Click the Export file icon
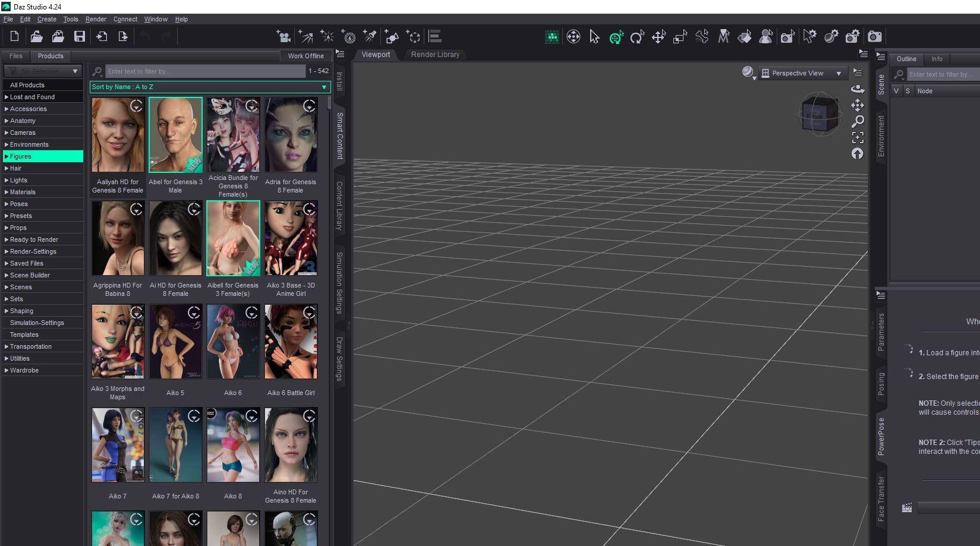Image resolution: width=980 pixels, height=546 pixels. tap(123, 36)
